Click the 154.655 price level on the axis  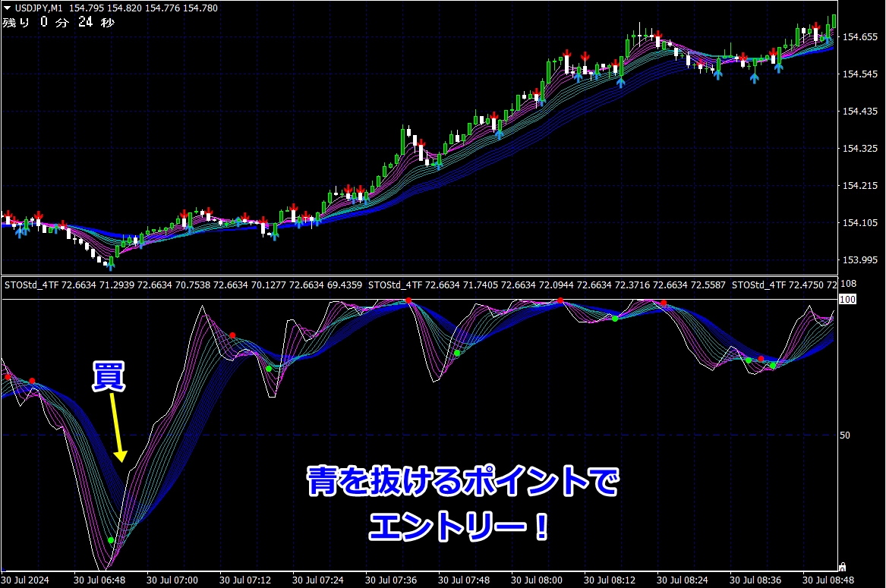pyautogui.click(x=859, y=36)
